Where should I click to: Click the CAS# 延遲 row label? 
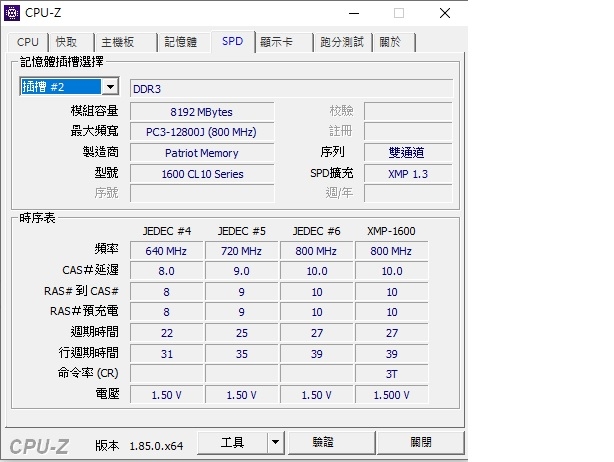(x=90, y=270)
